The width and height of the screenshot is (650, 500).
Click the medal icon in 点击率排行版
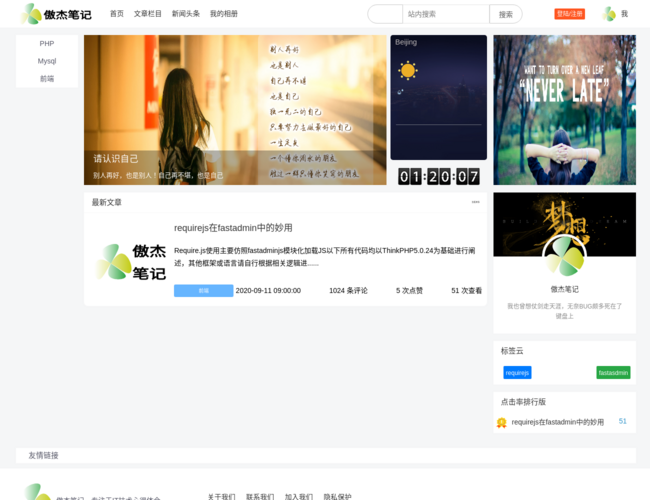(502, 422)
